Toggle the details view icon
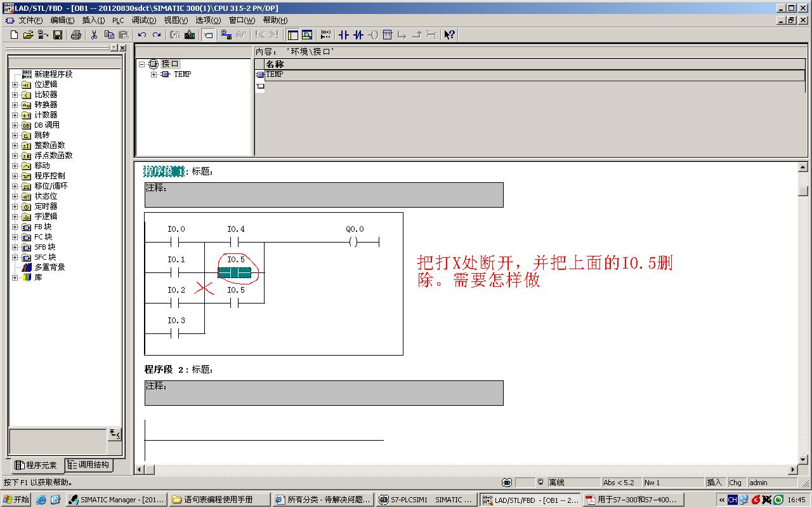The height and width of the screenshot is (508, 812). pos(307,35)
